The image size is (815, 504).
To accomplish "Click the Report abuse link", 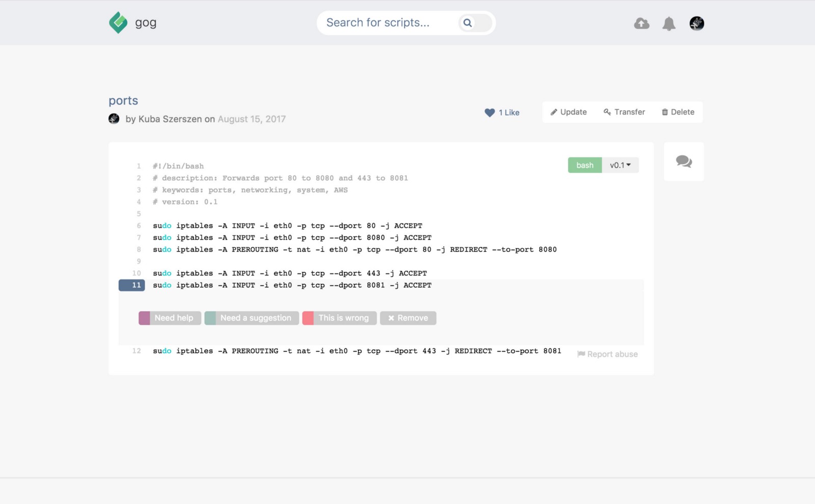I will pyautogui.click(x=607, y=354).
